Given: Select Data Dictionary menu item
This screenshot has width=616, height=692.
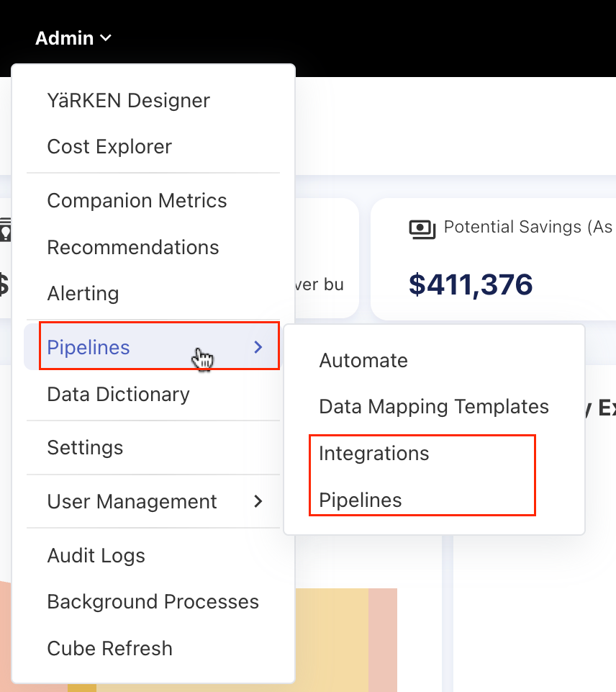Looking at the screenshot, I should coord(118,394).
